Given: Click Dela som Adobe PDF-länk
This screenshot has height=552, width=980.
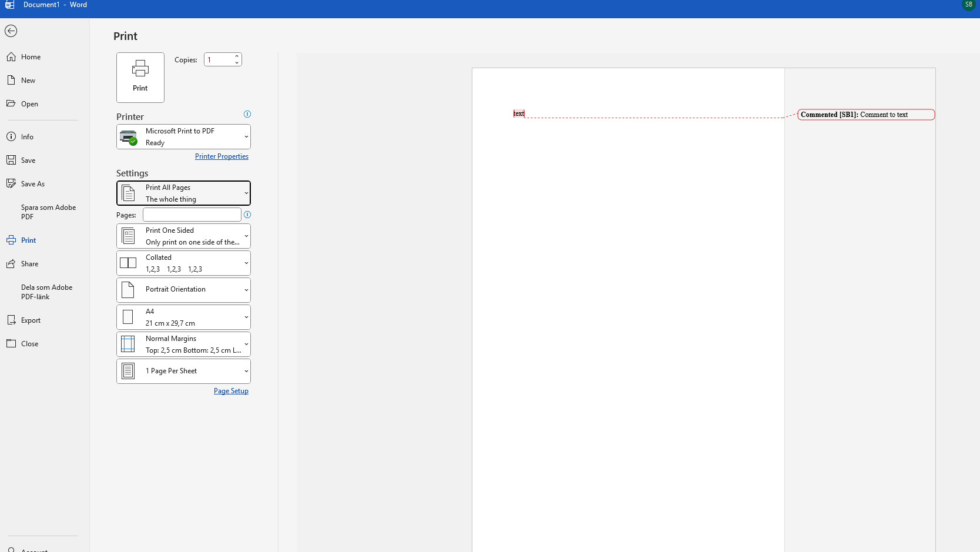Looking at the screenshot, I should point(45,292).
